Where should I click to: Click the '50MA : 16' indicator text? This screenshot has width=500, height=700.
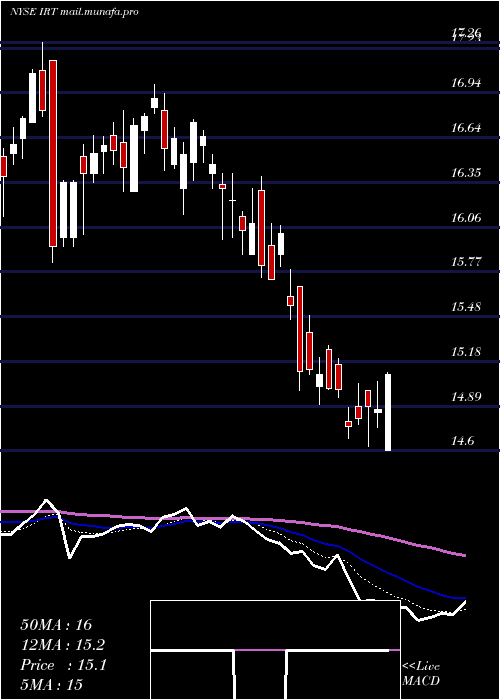tap(56, 625)
